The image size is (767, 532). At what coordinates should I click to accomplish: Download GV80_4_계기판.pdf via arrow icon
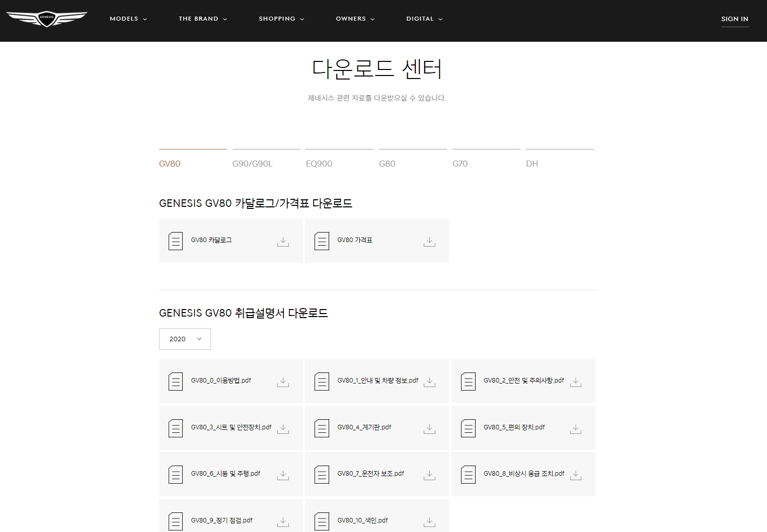pyautogui.click(x=429, y=429)
